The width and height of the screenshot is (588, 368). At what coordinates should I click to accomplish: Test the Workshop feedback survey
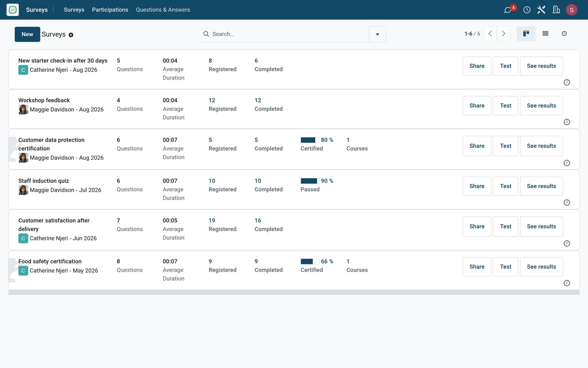505,106
